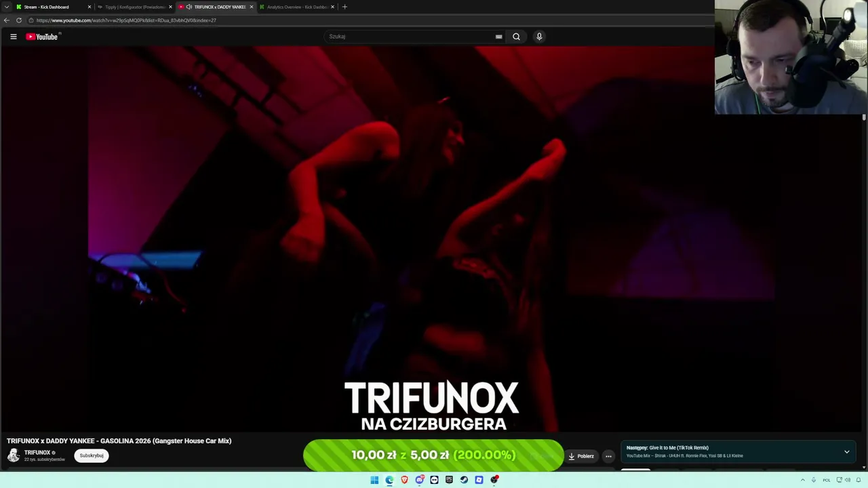This screenshot has height=488, width=868.
Task: Open Microsoft Edge from the taskbar
Action: pos(389,480)
